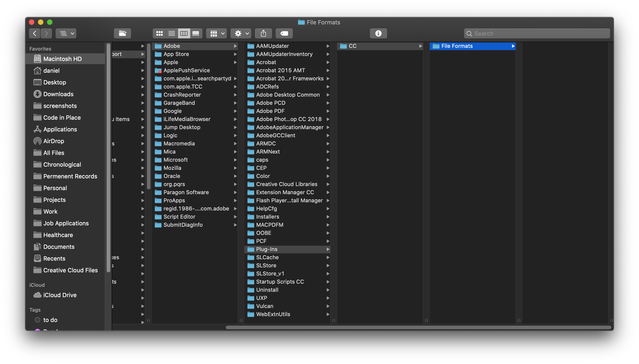Image resolution: width=639 pixels, height=364 pixels.
Task: Expand the Adobe folder disclosure triangle
Action: pos(235,46)
